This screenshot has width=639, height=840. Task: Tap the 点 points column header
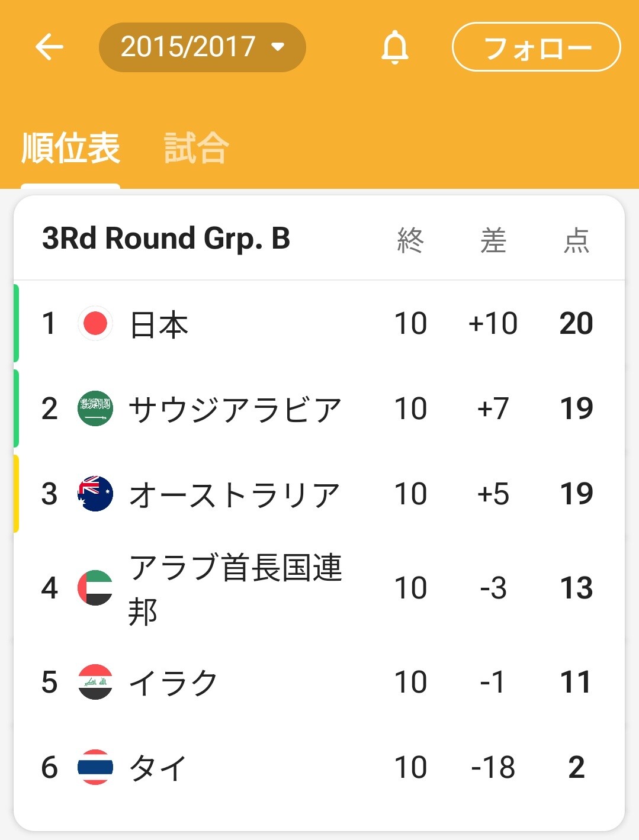click(576, 240)
